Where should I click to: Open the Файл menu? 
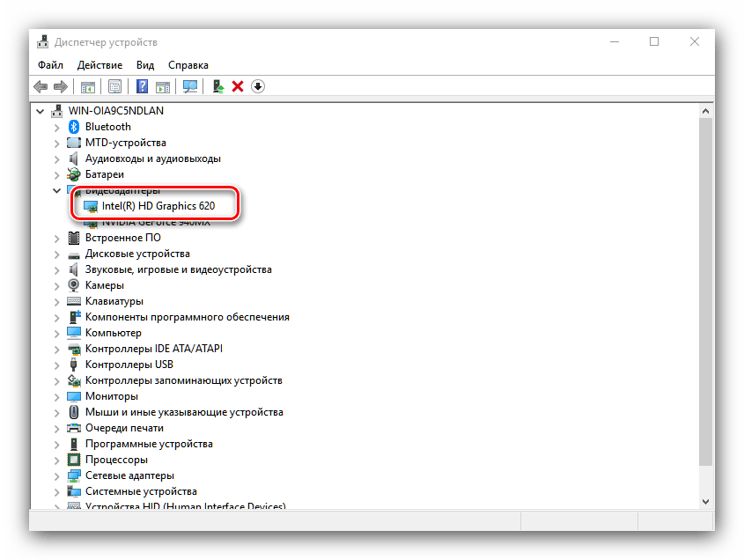50,65
